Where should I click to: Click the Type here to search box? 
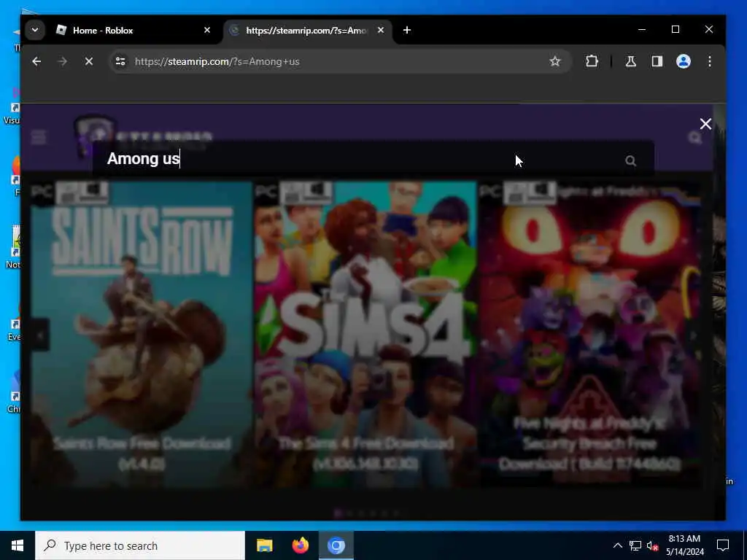[x=140, y=545]
